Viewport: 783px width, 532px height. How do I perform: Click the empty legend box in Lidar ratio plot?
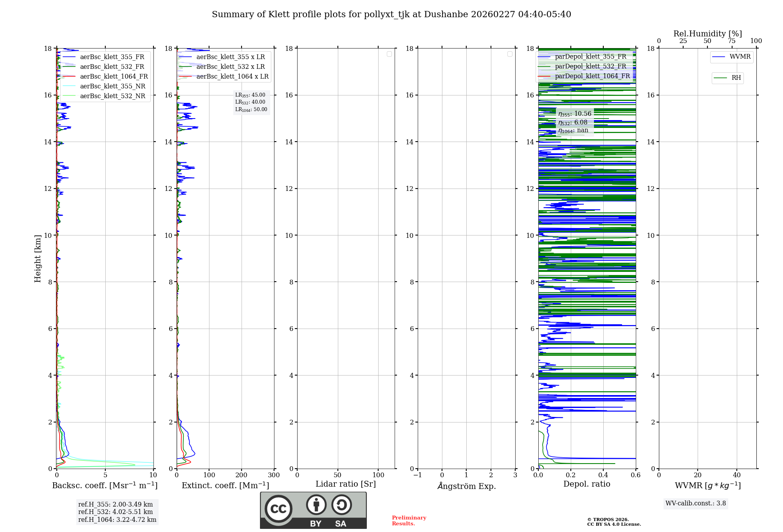point(389,54)
